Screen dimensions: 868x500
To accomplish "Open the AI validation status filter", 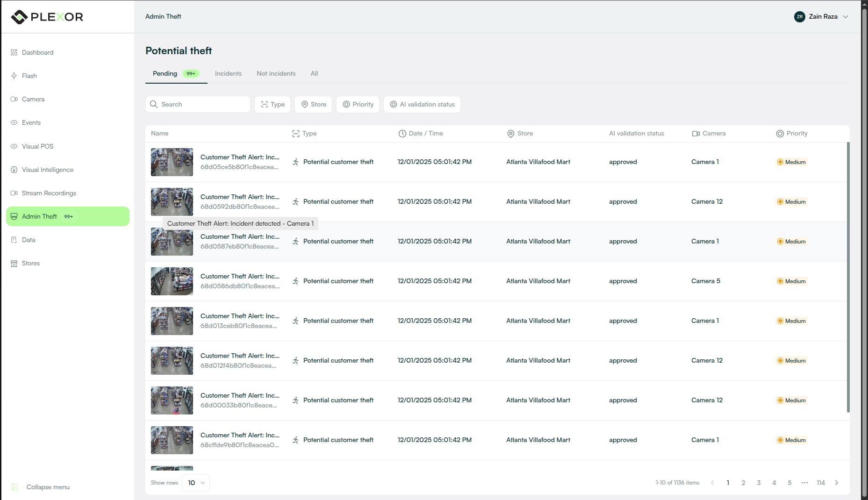I will point(422,104).
